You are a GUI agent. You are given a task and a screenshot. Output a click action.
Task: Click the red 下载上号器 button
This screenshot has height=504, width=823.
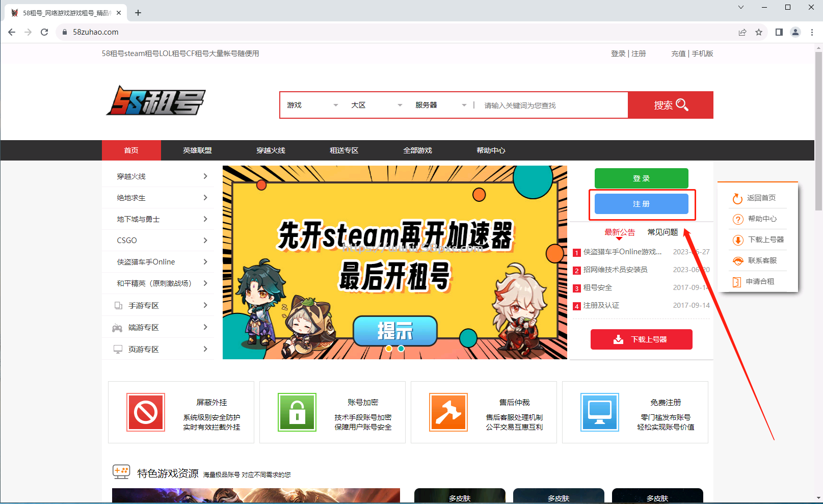pyautogui.click(x=642, y=339)
